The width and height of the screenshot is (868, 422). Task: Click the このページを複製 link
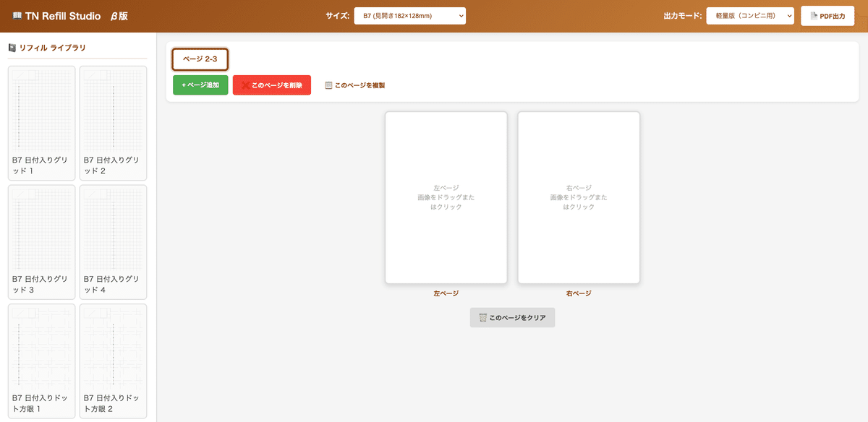(359, 85)
